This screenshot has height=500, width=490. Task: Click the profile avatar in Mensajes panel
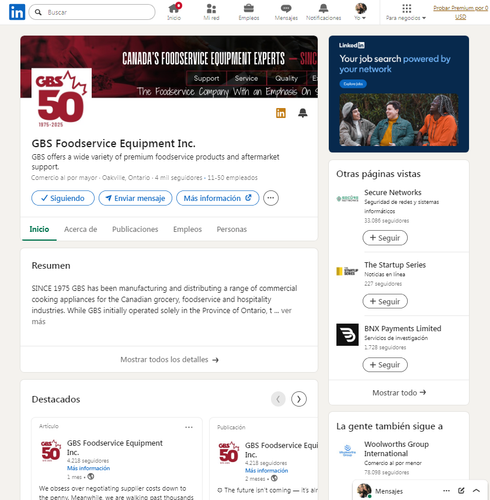coord(364,491)
